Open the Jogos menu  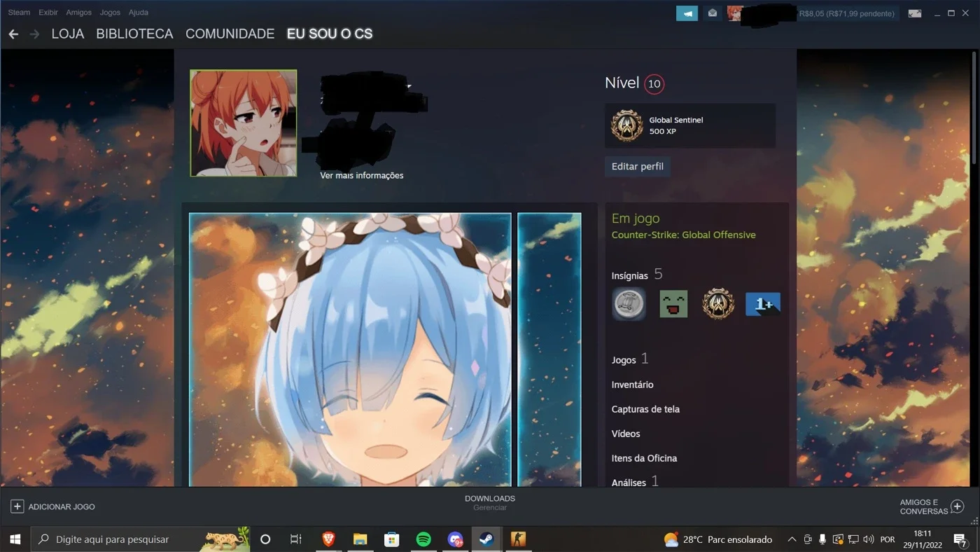tap(110, 13)
